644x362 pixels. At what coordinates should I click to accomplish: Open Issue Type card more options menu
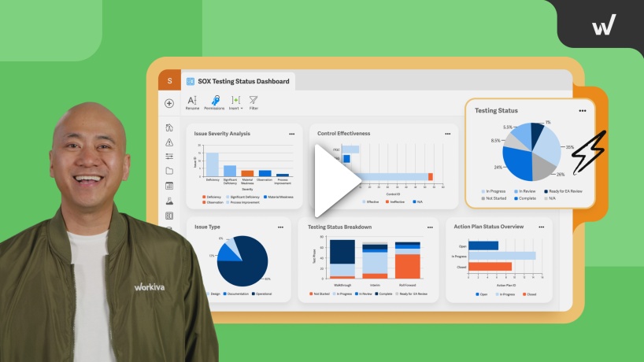[x=280, y=227]
